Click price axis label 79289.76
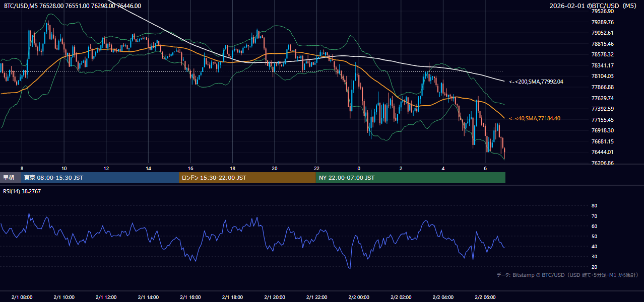This screenshot has height=302, width=644. pos(602,22)
